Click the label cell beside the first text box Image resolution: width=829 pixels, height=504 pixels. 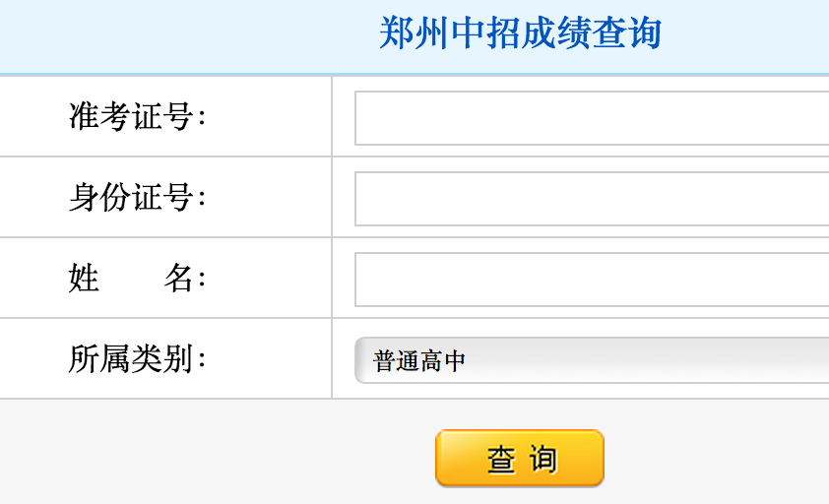[165, 117]
